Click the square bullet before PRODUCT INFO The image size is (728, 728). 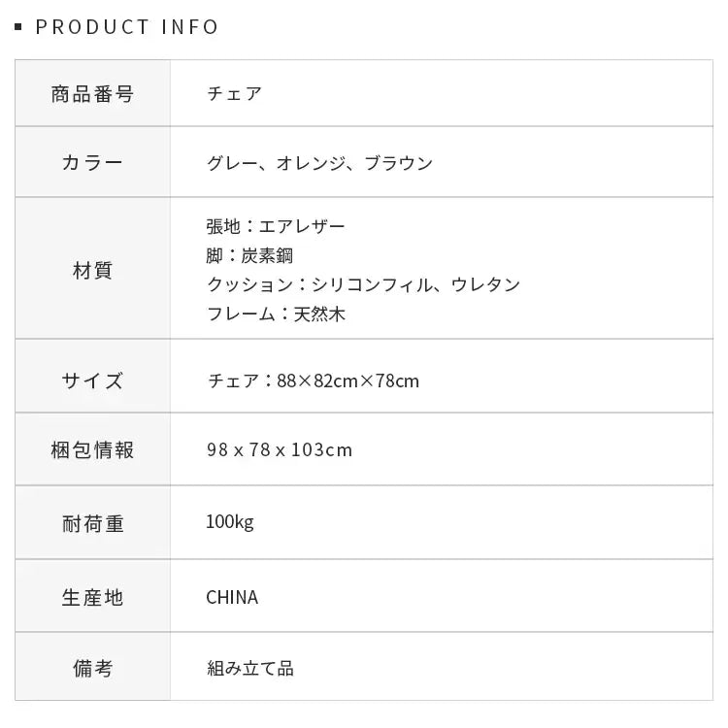pos(19,27)
